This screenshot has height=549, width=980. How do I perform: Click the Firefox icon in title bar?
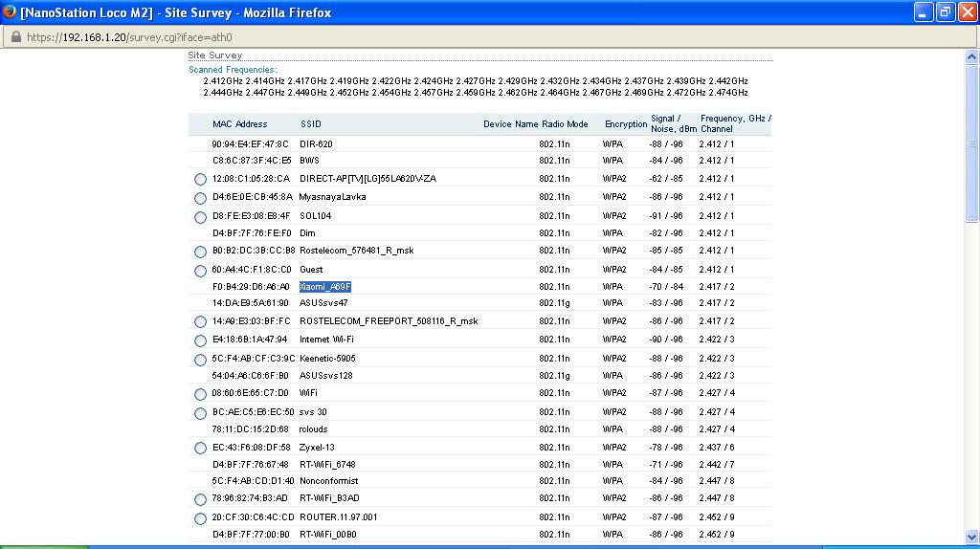(10, 11)
